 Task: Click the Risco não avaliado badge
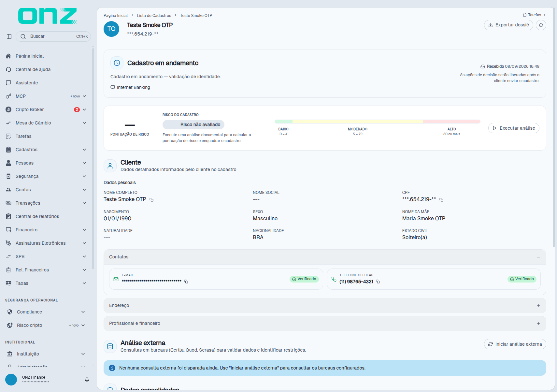193,124
